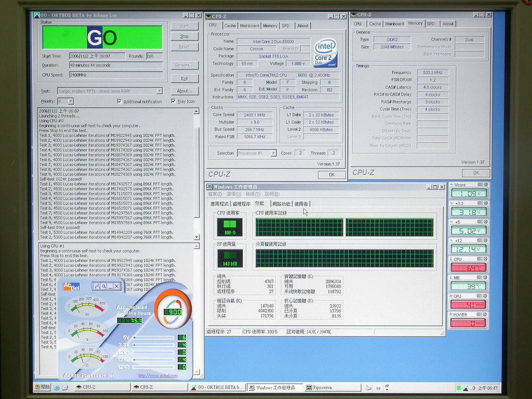This screenshot has width=532, height=399.
Task: Open the 檔案 menu in Task Manager
Action: point(215,194)
